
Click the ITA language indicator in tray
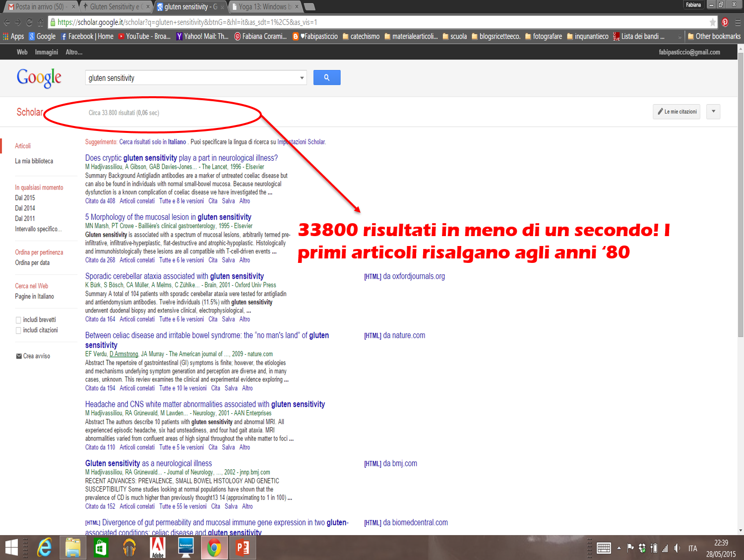point(692,548)
